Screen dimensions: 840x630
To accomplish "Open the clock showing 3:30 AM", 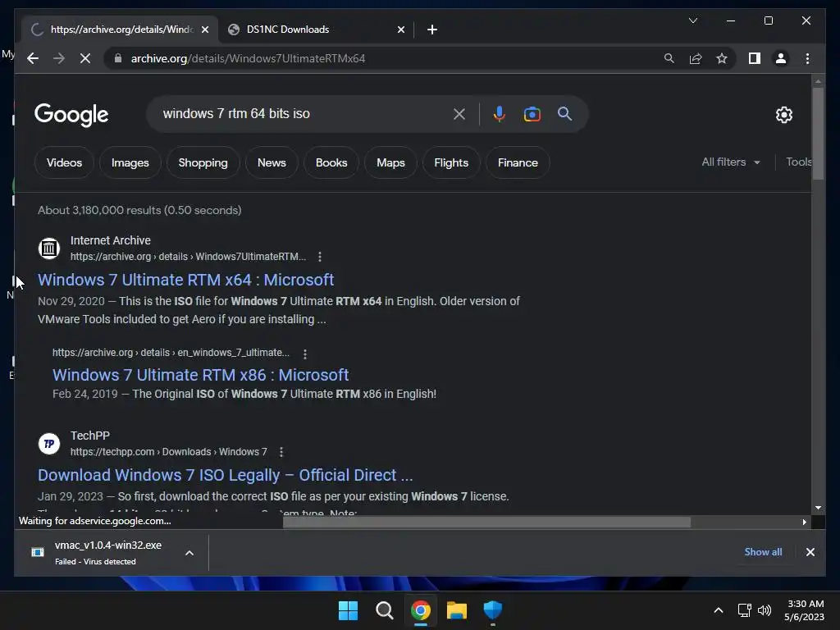I will click(804, 610).
